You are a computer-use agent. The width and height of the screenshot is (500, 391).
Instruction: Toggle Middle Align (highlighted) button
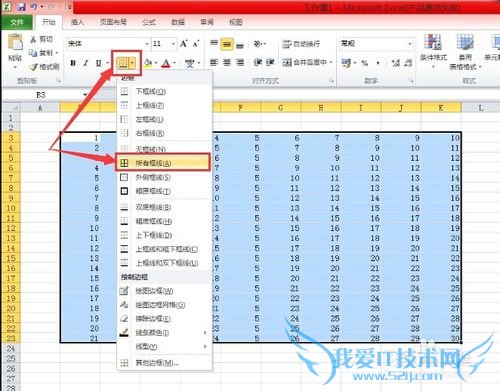[227, 44]
